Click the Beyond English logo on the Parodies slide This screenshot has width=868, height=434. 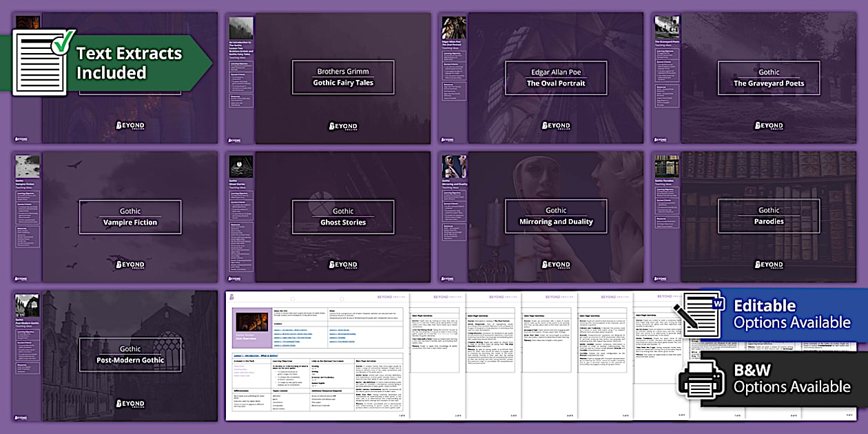click(768, 265)
